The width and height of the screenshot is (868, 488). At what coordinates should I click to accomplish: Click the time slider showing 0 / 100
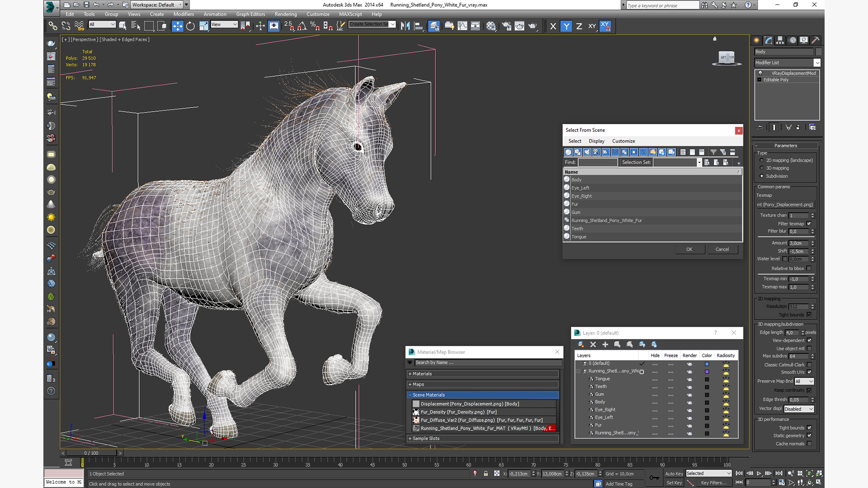(x=91, y=453)
